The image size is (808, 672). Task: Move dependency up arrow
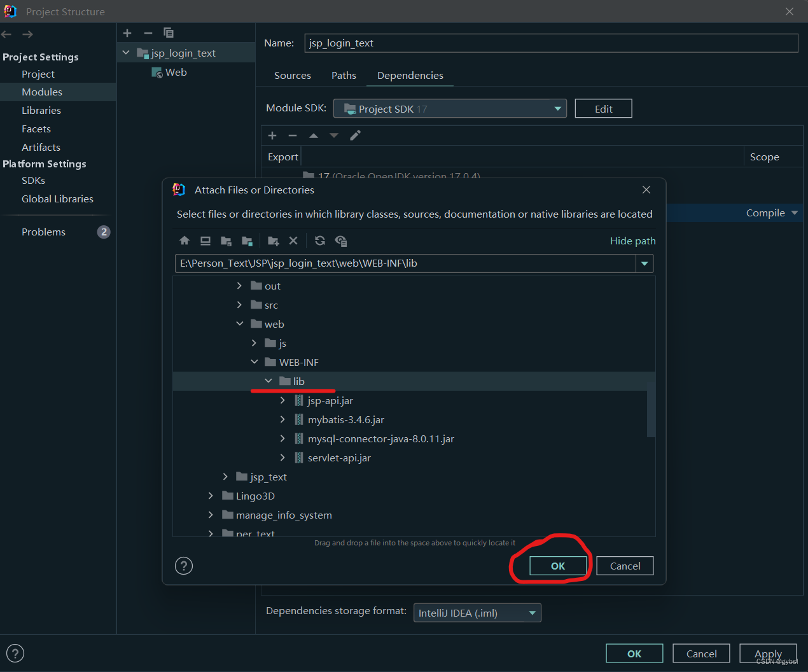coord(314,136)
